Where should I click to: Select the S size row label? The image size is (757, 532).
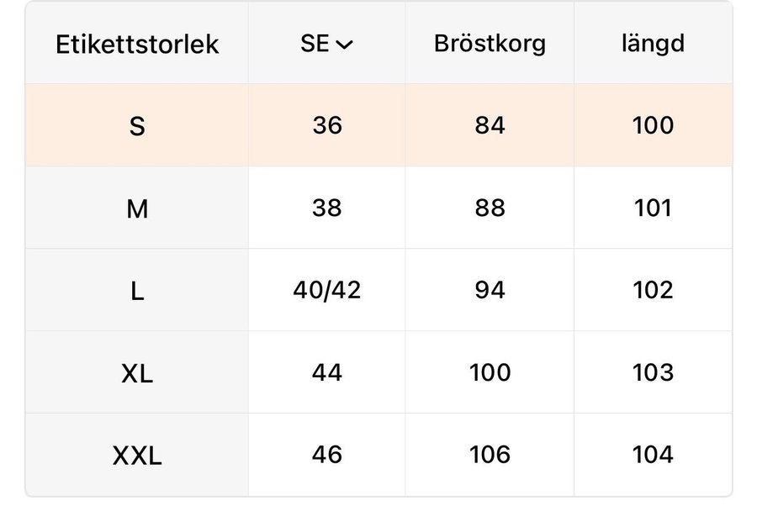pyautogui.click(x=137, y=126)
